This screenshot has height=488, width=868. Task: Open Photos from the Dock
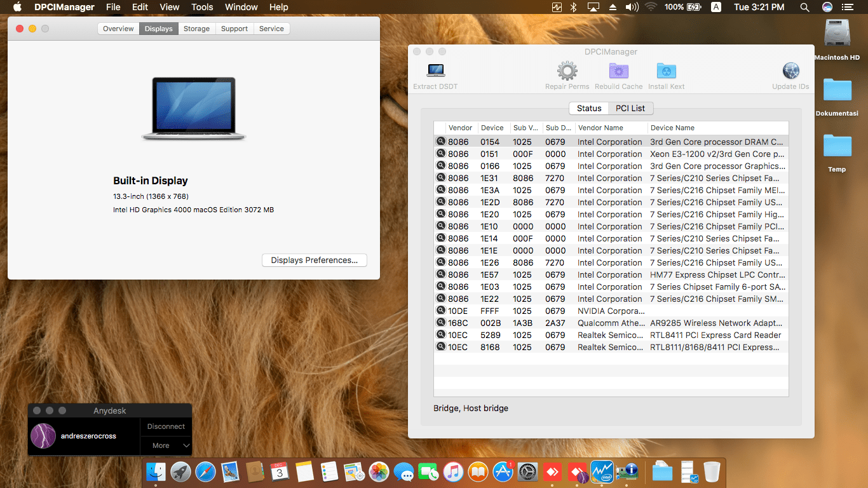coord(379,471)
